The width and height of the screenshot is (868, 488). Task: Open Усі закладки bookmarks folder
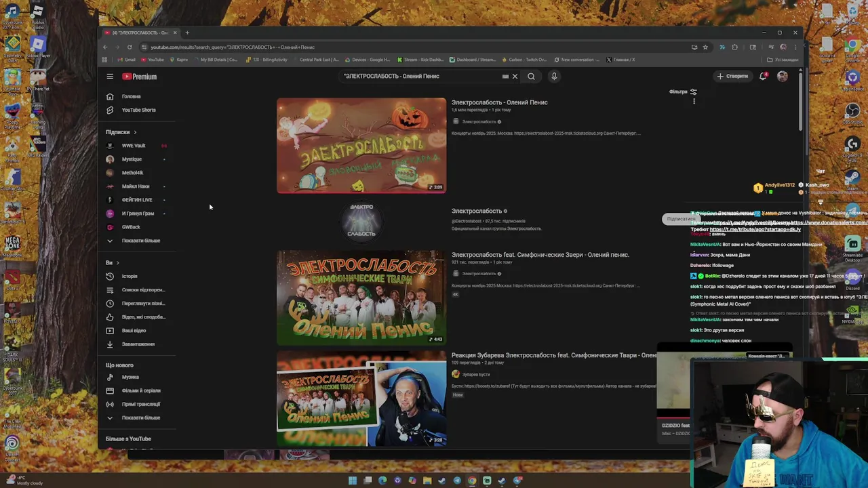783,60
